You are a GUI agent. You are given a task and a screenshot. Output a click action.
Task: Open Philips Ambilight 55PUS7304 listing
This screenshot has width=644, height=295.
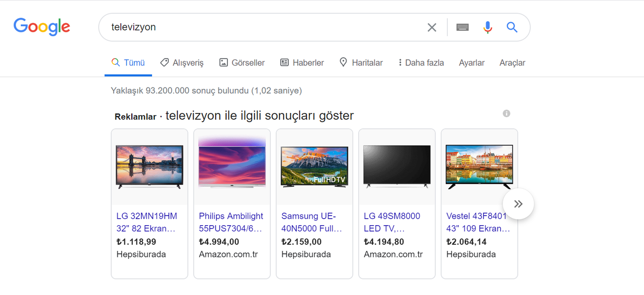(231, 222)
